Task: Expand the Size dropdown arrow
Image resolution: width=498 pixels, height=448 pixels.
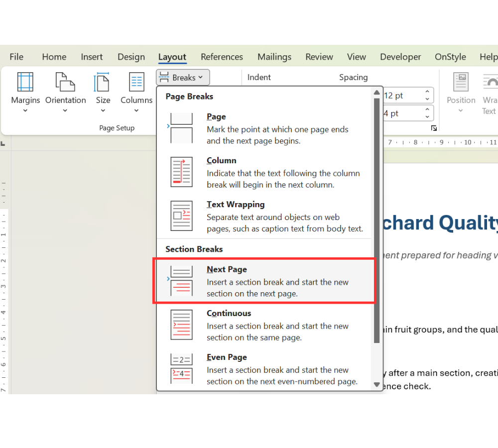Action: [103, 111]
